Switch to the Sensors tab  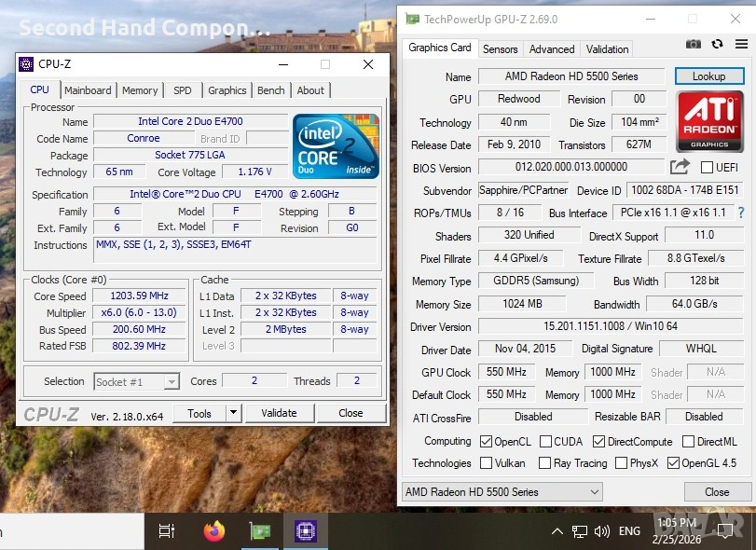tap(500, 49)
